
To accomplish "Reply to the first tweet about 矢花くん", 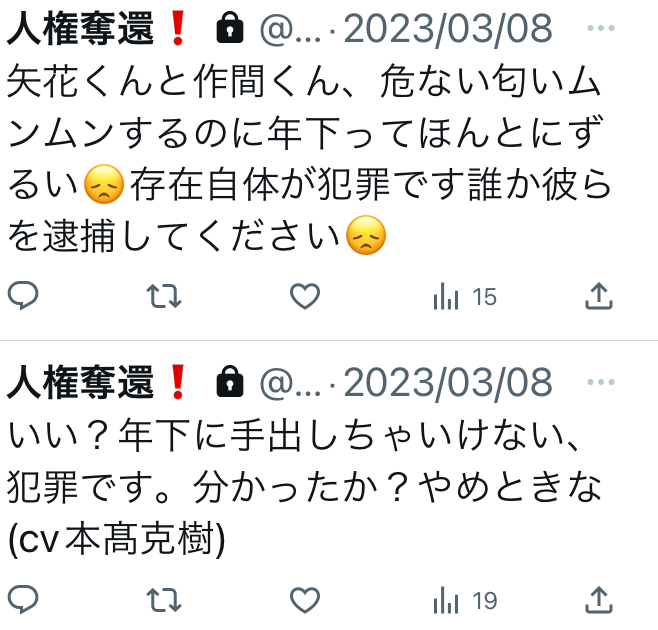I will pyautogui.click(x=23, y=296).
